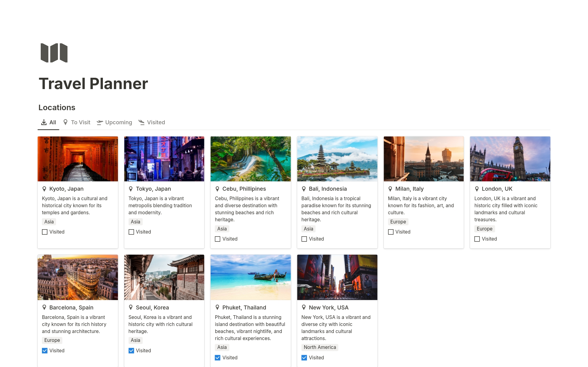
Task: Switch to the To Visit filter tab
Action: [x=81, y=122]
